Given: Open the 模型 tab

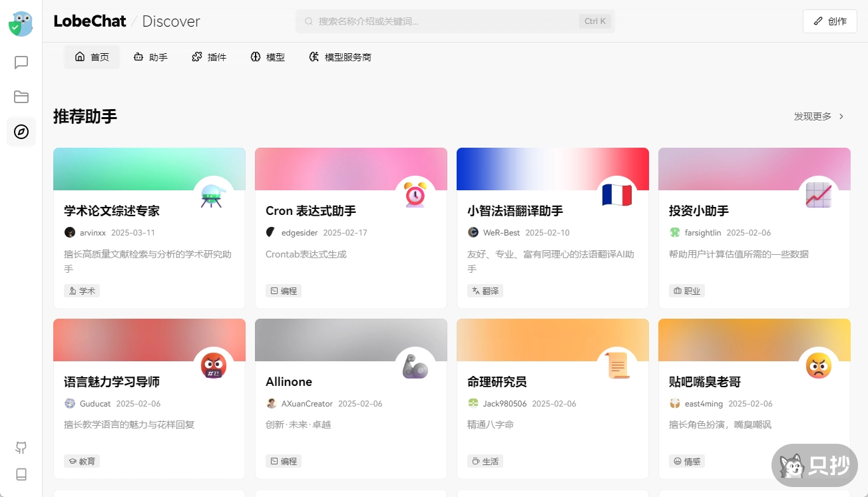Looking at the screenshot, I should pyautogui.click(x=267, y=57).
